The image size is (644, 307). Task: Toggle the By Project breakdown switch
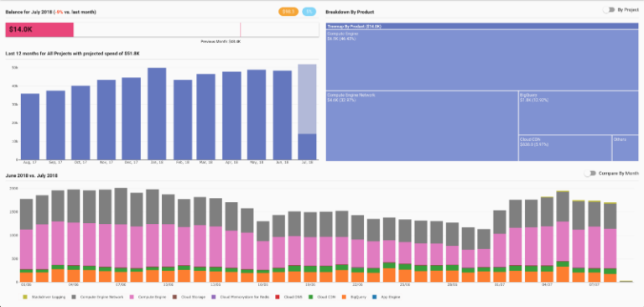click(609, 10)
